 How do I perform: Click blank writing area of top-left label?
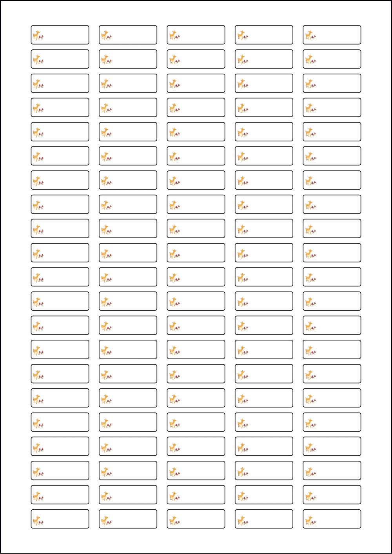pos(65,35)
